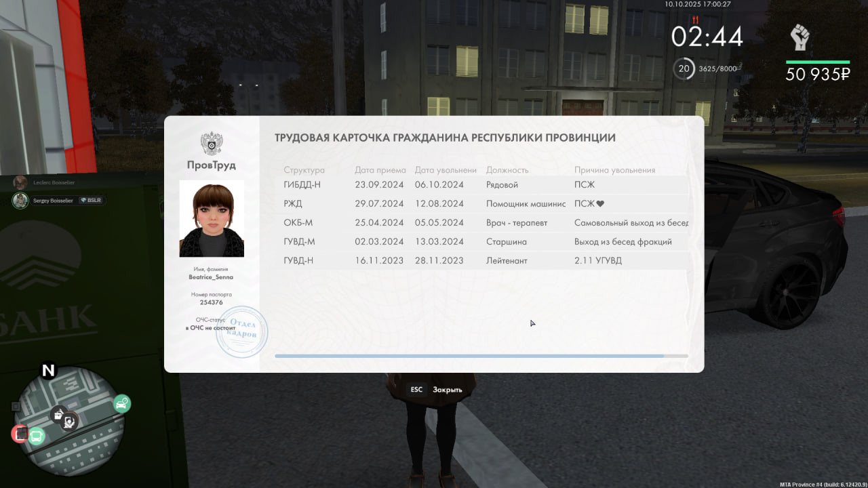Click the Sergey Boisselier player name
Viewport: 868px width, 488px height.
pyautogui.click(x=54, y=201)
